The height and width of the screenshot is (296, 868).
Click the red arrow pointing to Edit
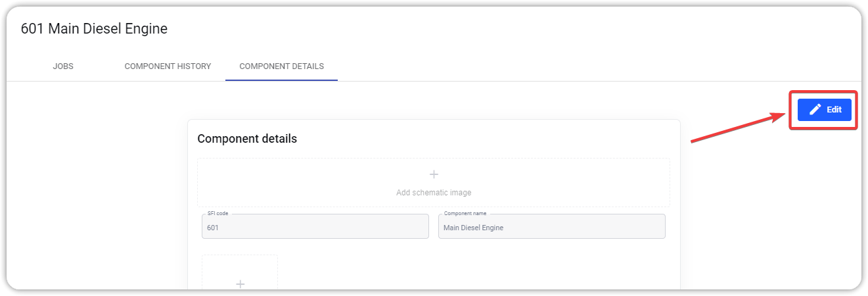coord(739,127)
